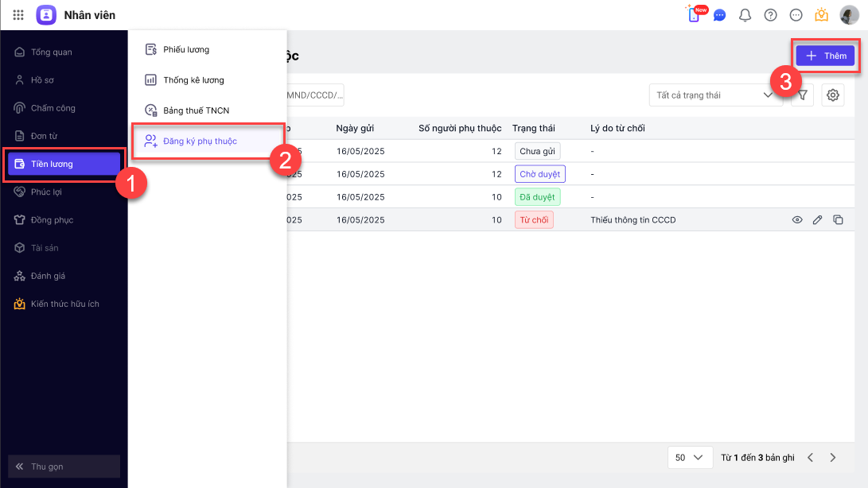Open 'Thống kê lương' submenu item
Viewport: 868px width, 488px height.
pyautogui.click(x=193, y=80)
